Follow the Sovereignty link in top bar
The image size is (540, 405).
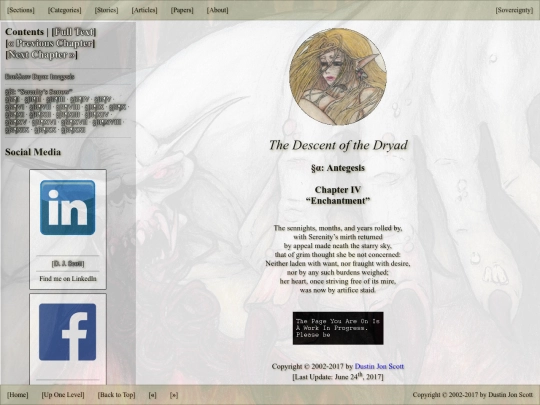[514, 10]
